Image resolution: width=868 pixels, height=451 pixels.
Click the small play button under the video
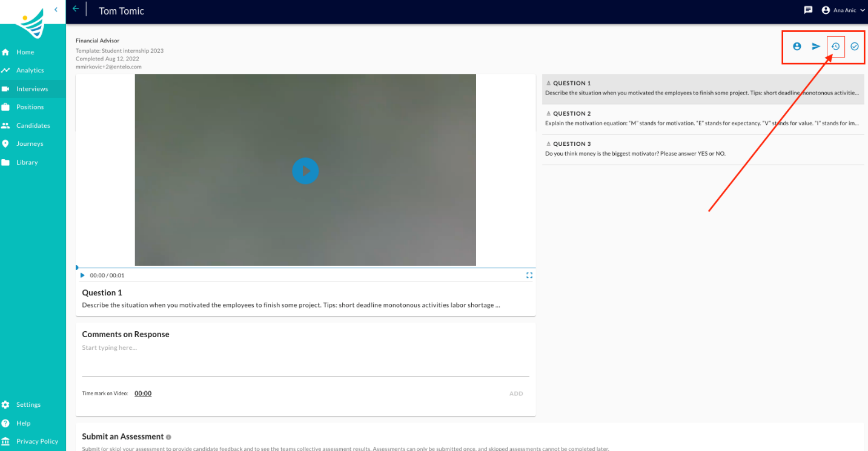[x=82, y=275]
